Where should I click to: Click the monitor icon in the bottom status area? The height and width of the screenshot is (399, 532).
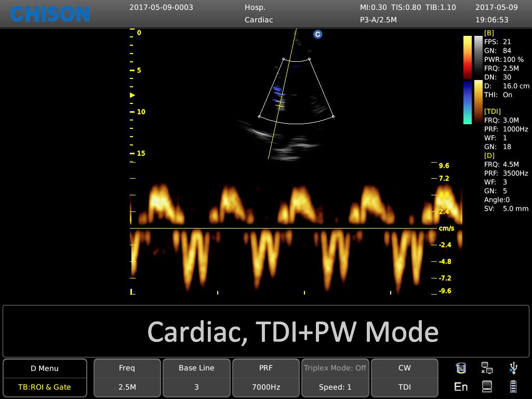(487, 386)
